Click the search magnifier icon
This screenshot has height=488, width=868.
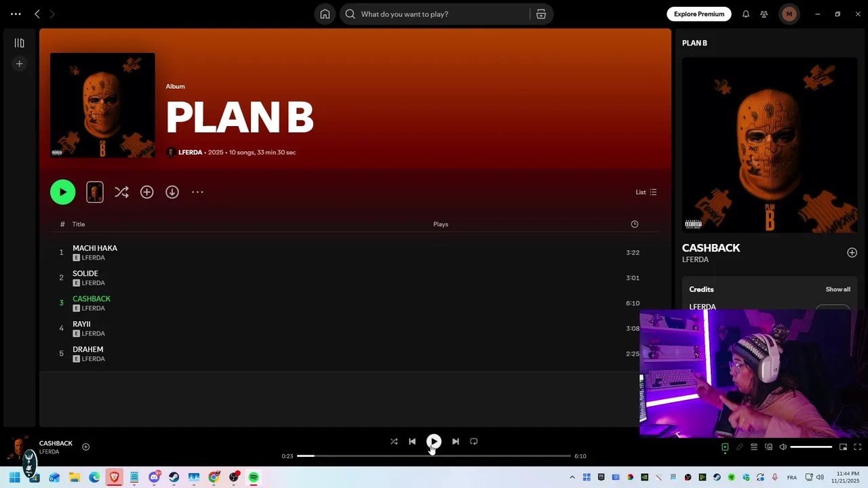click(350, 14)
